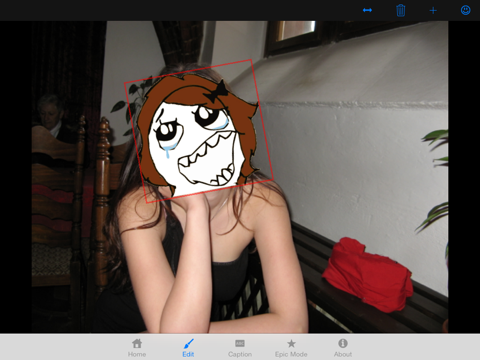Tap the red cloth in the photo
The height and width of the screenshot is (360, 480).
tap(367, 274)
